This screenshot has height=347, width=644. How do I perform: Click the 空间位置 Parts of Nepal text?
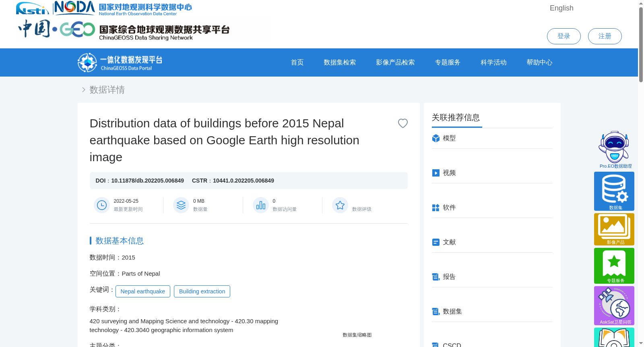click(x=125, y=274)
